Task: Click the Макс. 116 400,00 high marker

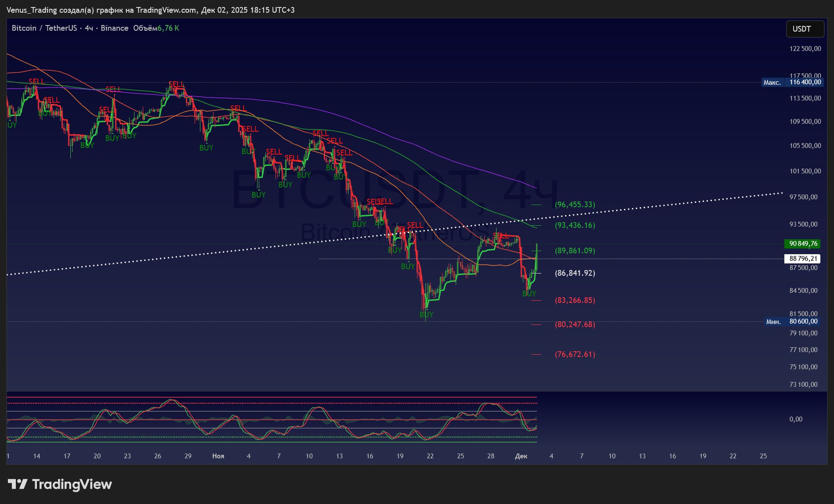Action: tap(792, 82)
